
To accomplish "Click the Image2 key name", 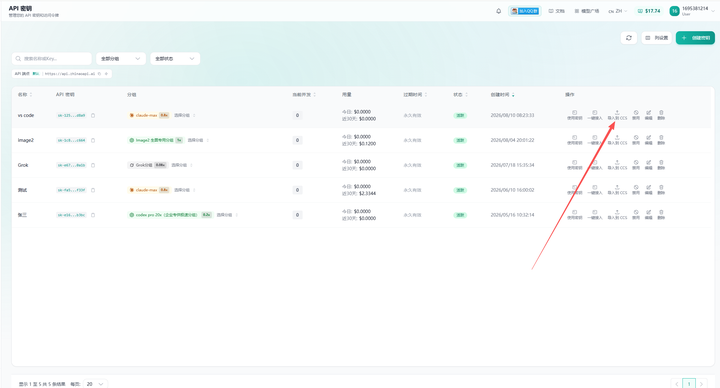I will 26,141.
